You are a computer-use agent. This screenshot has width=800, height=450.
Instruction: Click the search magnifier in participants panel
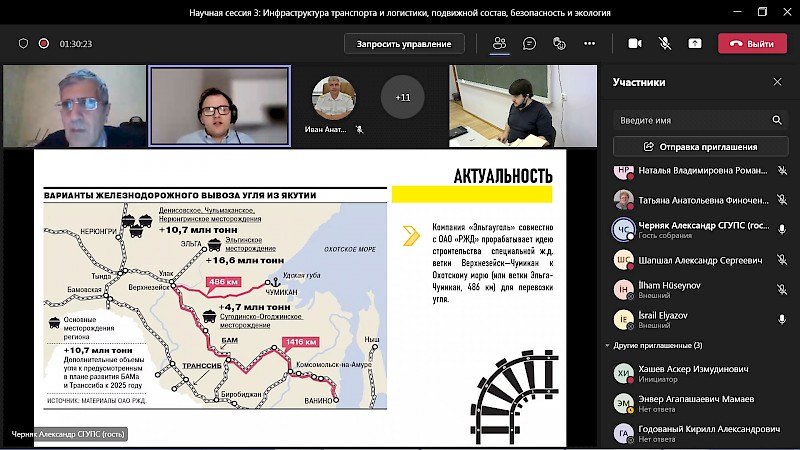(x=777, y=120)
